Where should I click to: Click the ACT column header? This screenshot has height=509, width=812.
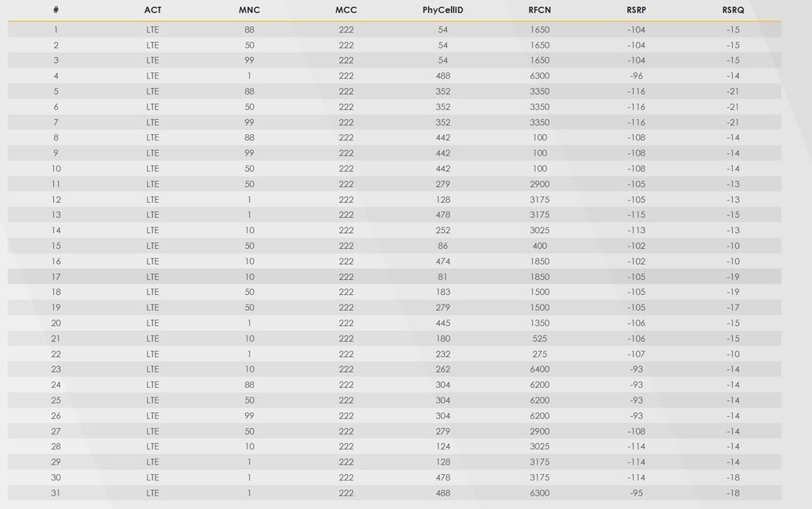click(152, 10)
